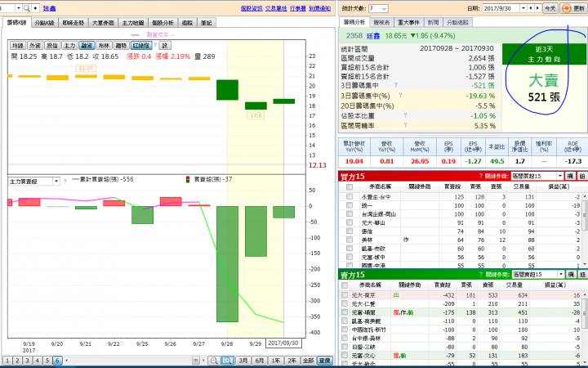Switch to the 主力地圖 tab
Screen dimensions: 588x368
(x=133, y=23)
